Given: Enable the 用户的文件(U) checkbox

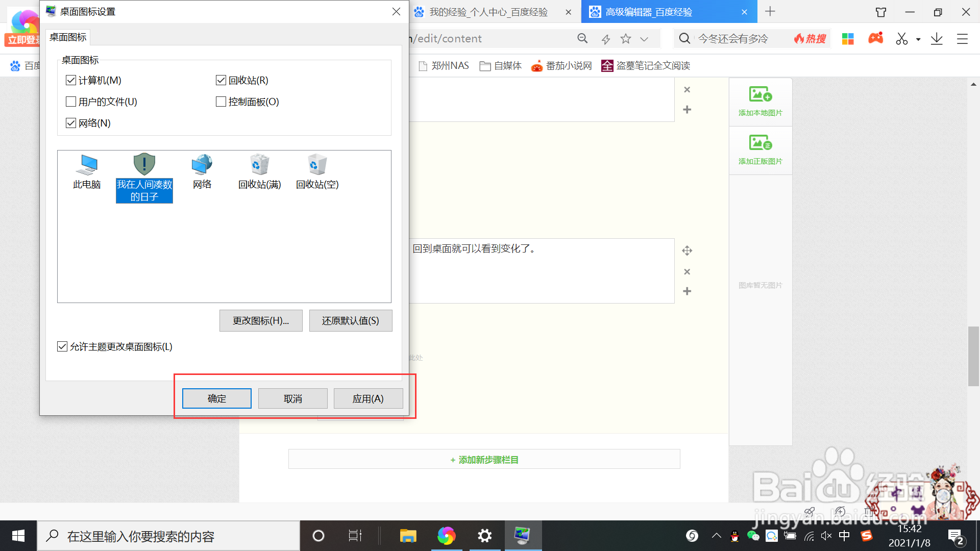Looking at the screenshot, I should [71, 102].
